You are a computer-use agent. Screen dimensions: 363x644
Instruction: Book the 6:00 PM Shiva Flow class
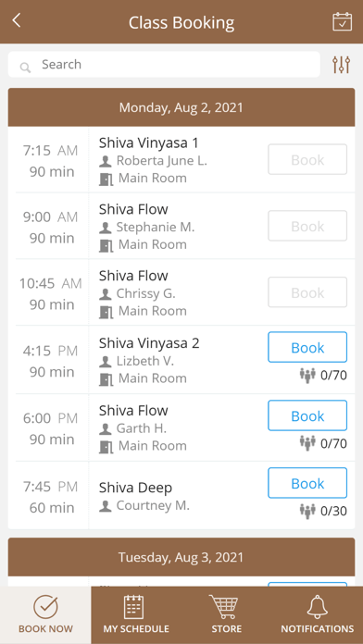[307, 415]
